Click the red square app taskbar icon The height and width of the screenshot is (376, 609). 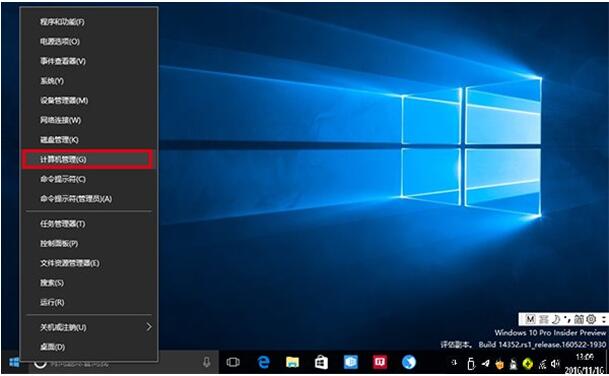click(380, 362)
